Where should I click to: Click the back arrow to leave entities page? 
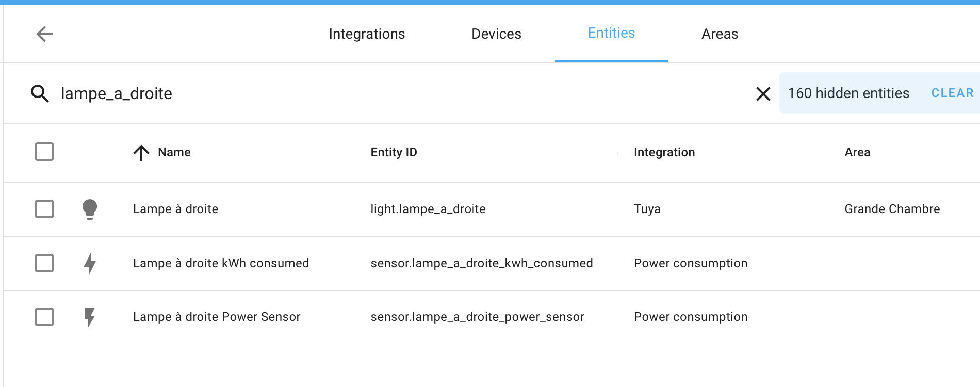44,34
